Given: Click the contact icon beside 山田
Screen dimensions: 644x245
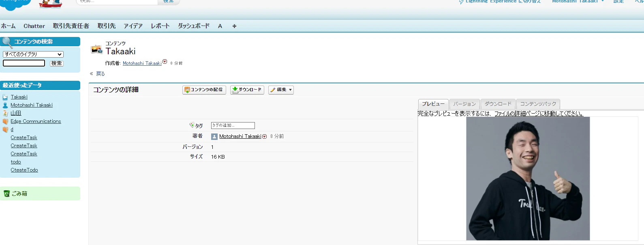Looking at the screenshot, I should [x=5, y=114].
